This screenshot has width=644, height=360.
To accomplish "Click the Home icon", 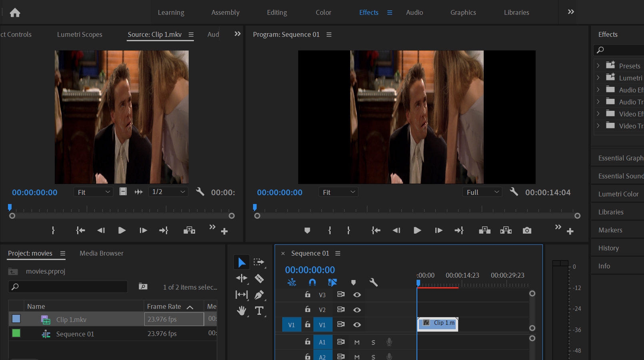I will coord(15,13).
